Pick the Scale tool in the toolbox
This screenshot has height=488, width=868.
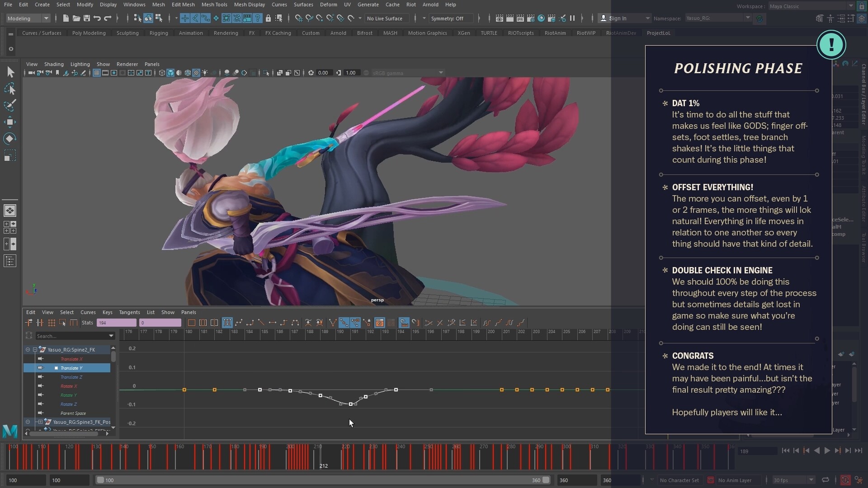[x=10, y=155]
